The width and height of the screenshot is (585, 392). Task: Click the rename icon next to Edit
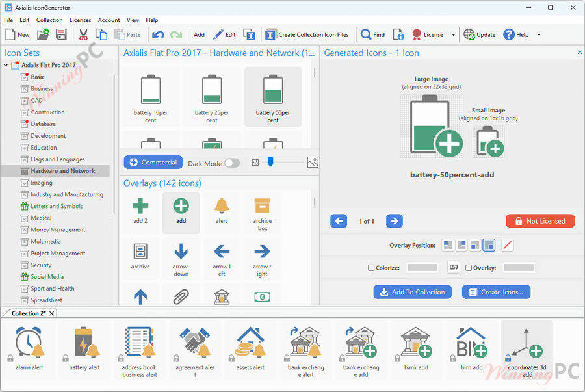249,34
